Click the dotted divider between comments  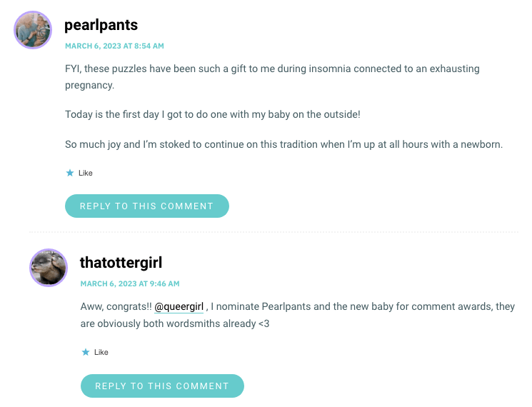(x=273, y=232)
